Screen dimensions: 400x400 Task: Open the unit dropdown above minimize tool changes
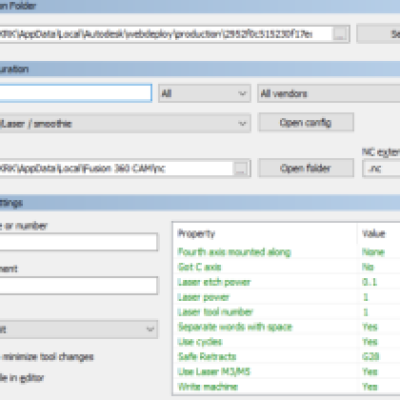click(x=79, y=329)
